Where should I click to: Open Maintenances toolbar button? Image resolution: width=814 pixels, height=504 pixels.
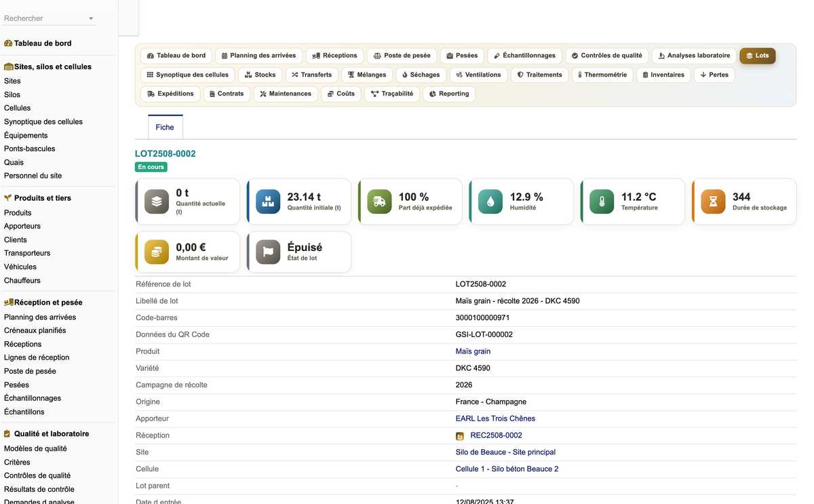pos(286,94)
